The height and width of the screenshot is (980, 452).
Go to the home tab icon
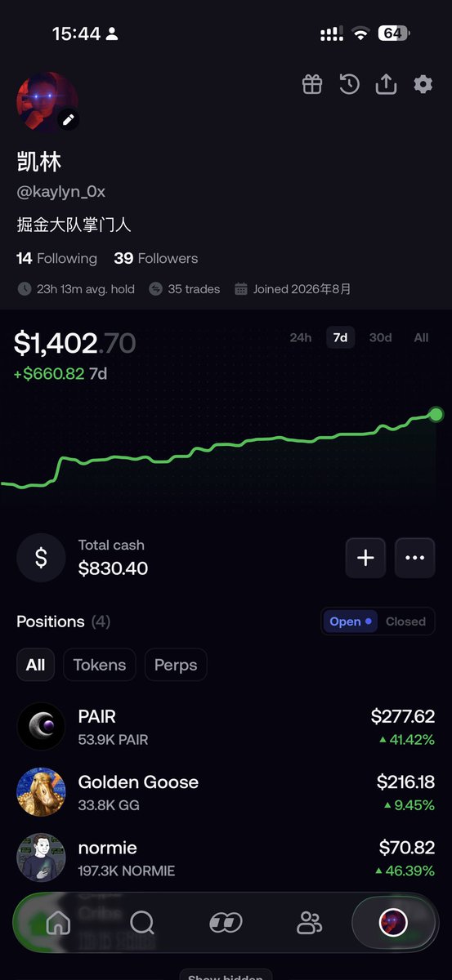point(58,923)
